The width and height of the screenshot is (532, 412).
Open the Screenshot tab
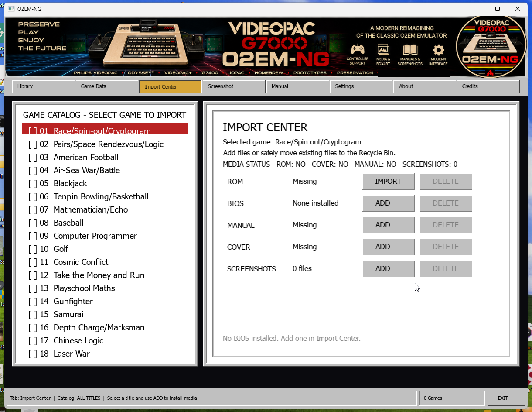coord(234,86)
